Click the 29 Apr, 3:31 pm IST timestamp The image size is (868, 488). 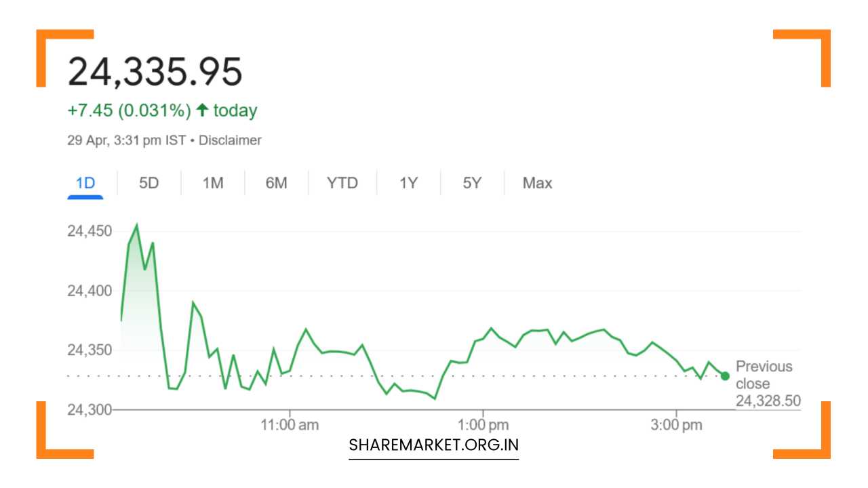click(x=126, y=140)
